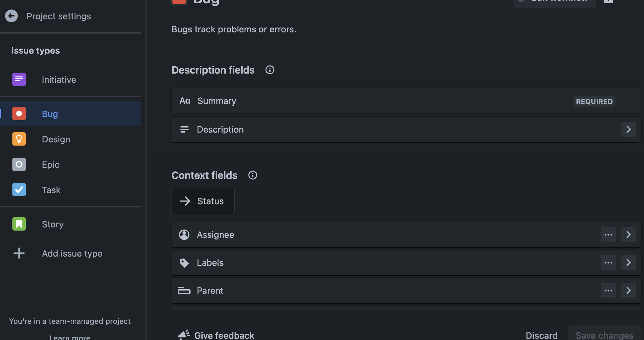The height and width of the screenshot is (340, 644).
Task: Expand the Description field settings chevron
Action: point(628,129)
